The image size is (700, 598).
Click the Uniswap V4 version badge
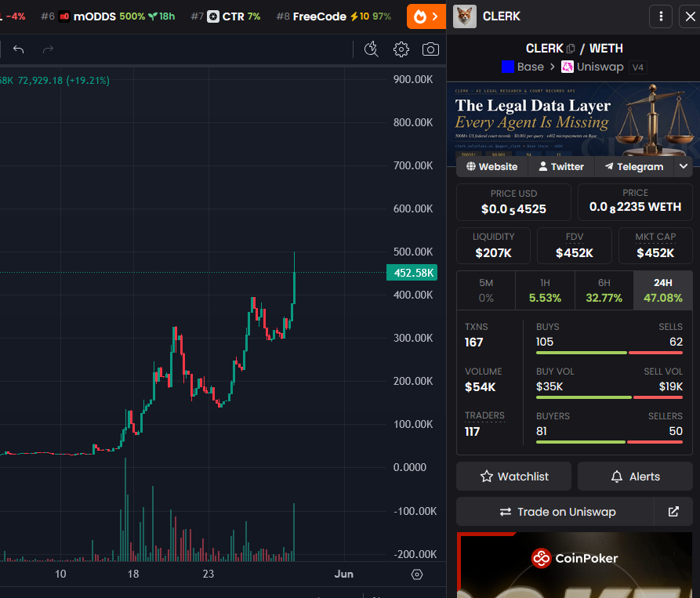coord(638,67)
